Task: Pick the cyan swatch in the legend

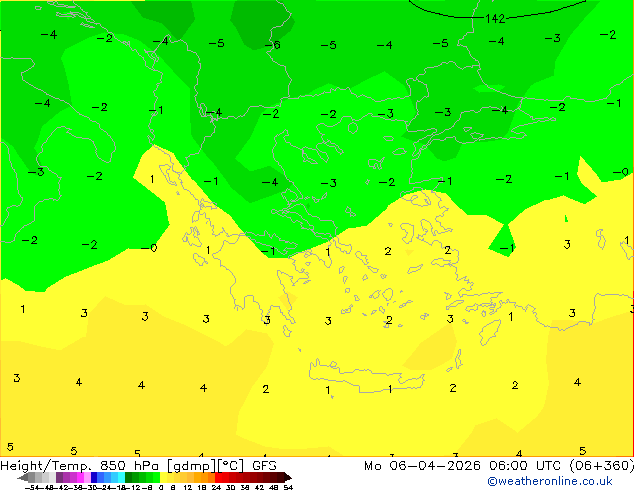Action: (121, 477)
